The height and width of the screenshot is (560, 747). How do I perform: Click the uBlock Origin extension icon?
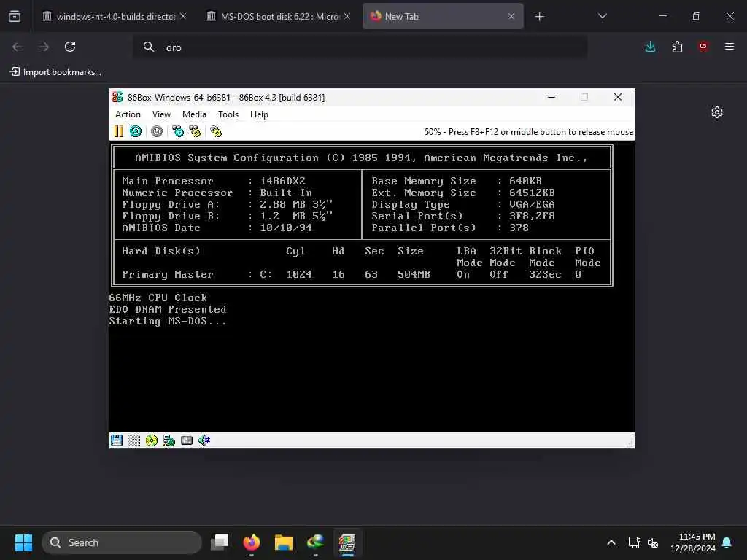point(703,47)
